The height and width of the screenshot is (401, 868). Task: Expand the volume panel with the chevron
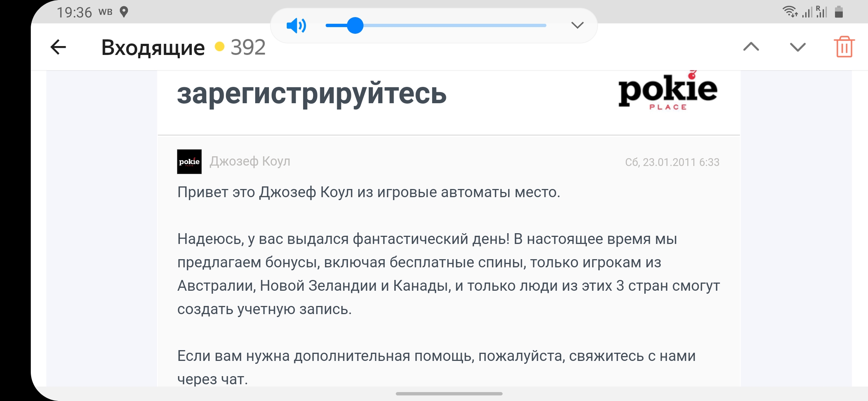click(577, 25)
